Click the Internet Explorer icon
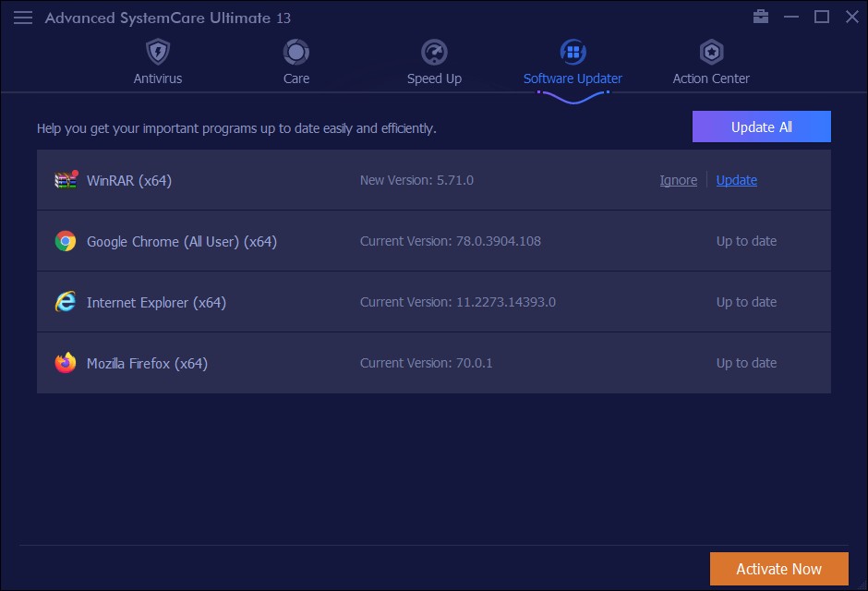This screenshot has height=591, width=868. [66, 301]
